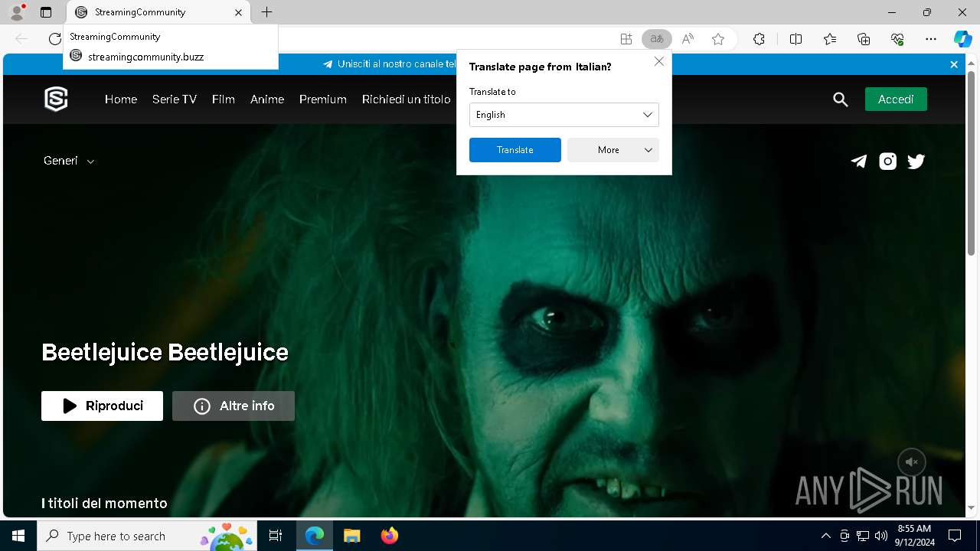Open the notification center
The width and height of the screenshot is (980, 551).
[x=955, y=536]
